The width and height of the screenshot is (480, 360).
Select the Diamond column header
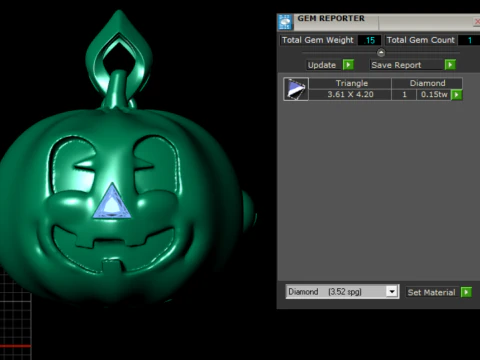(x=427, y=83)
